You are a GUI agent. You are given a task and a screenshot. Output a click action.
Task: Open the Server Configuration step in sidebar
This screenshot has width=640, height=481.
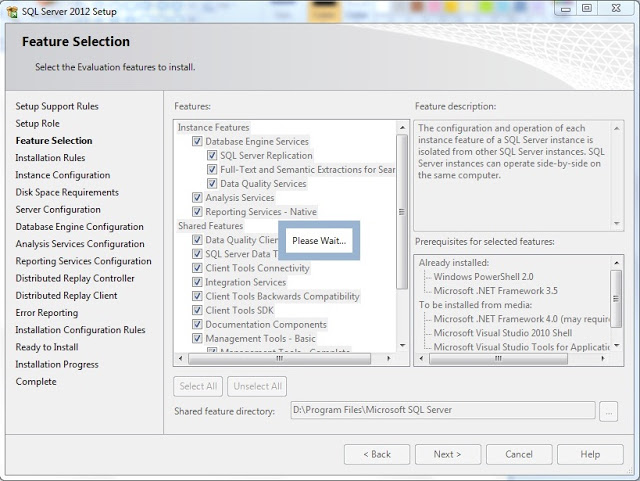58,209
